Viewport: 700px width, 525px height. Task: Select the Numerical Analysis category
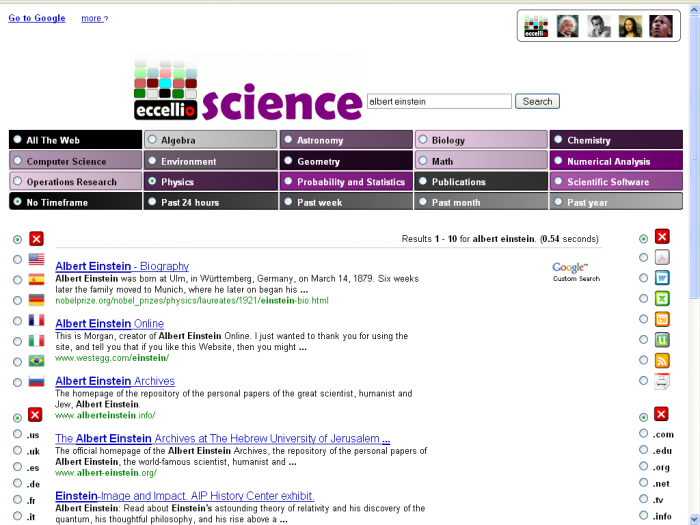(616, 161)
